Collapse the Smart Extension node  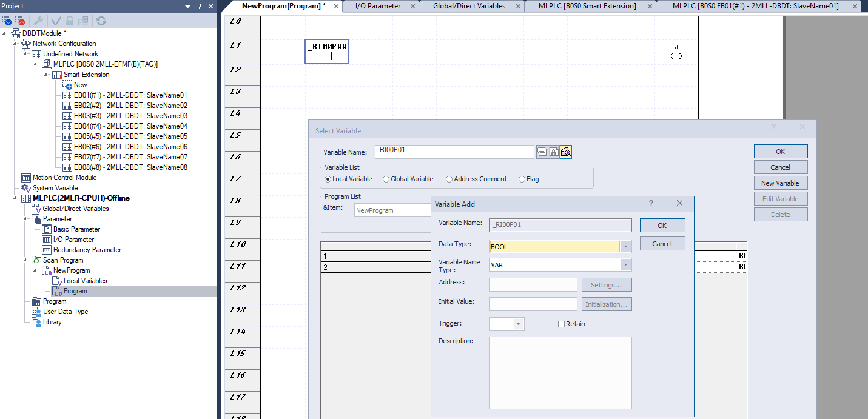pyautogui.click(x=46, y=75)
